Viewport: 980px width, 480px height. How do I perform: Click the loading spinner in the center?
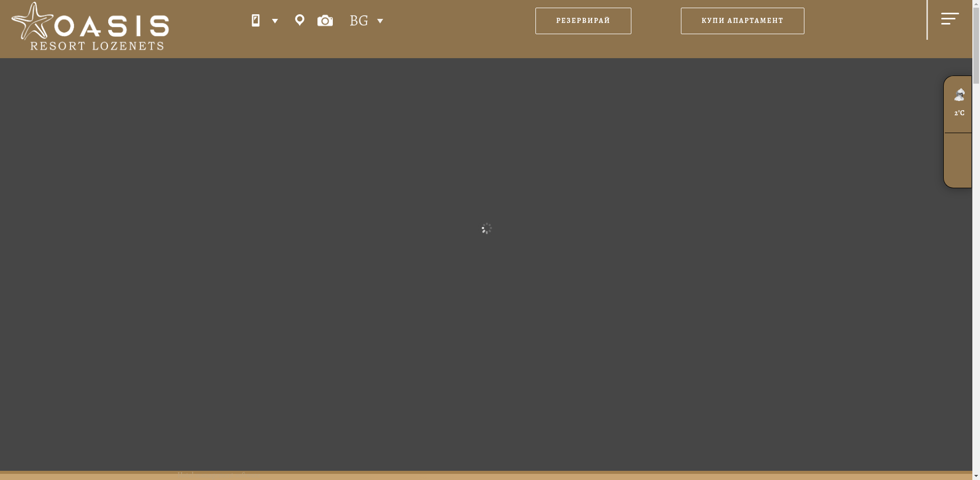486,229
